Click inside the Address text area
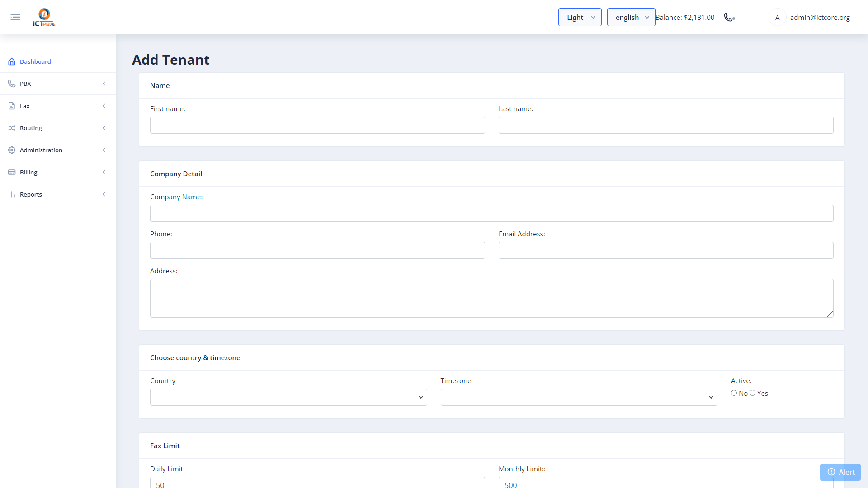Image resolution: width=868 pixels, height=488 pixels. pyautogui.click(x=492, y=298)
